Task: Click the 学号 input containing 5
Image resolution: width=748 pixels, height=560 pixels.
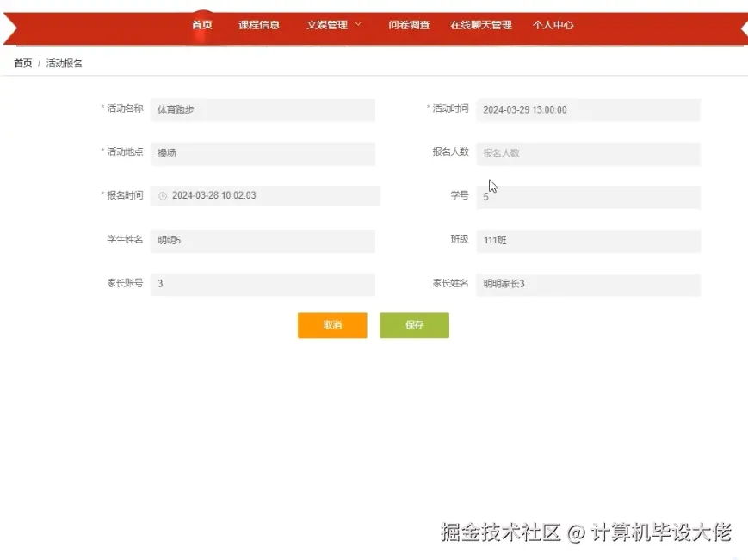Action: [x=588, y=197]
